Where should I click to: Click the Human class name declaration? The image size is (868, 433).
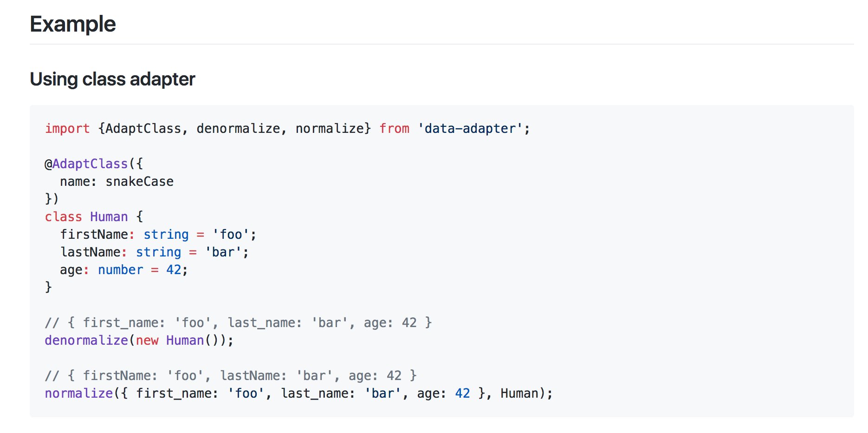(109, 217)
